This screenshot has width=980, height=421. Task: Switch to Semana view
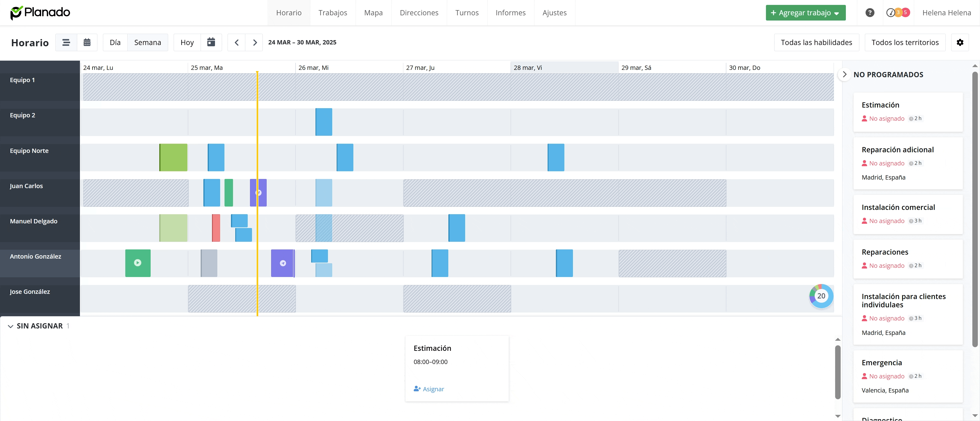(x=148, y=42)
